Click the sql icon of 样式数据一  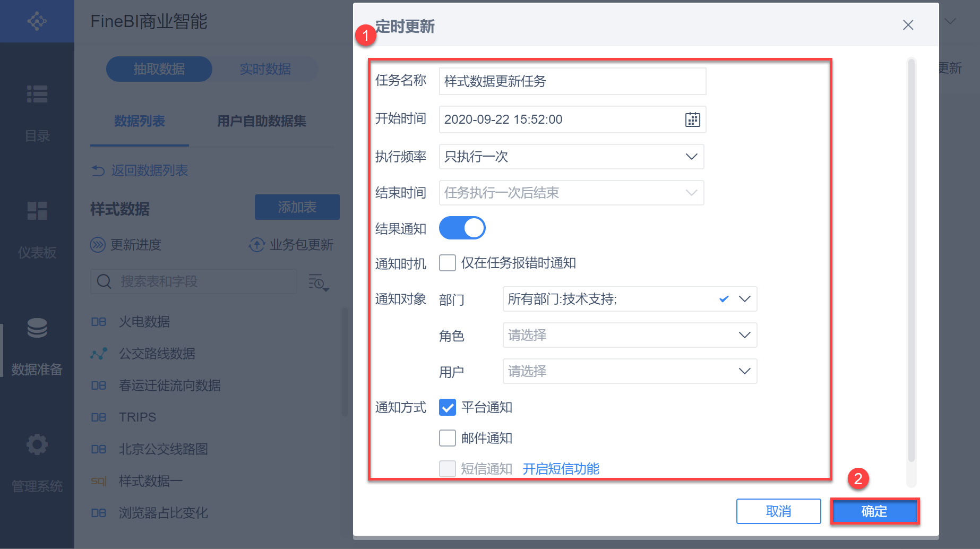pos(99,481)
